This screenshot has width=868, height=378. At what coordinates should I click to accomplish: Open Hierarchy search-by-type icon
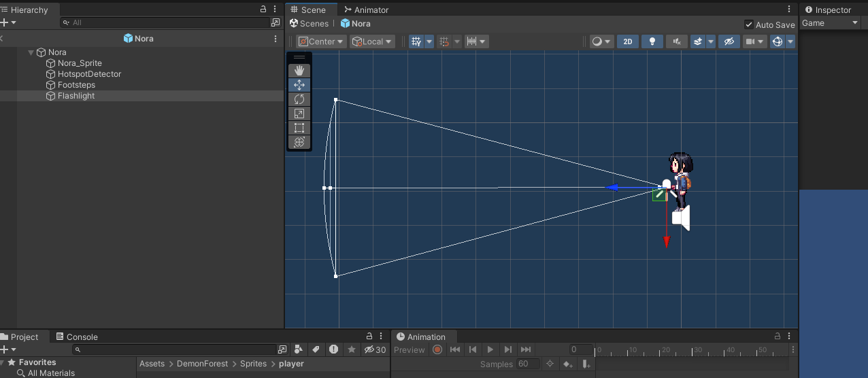276,22
